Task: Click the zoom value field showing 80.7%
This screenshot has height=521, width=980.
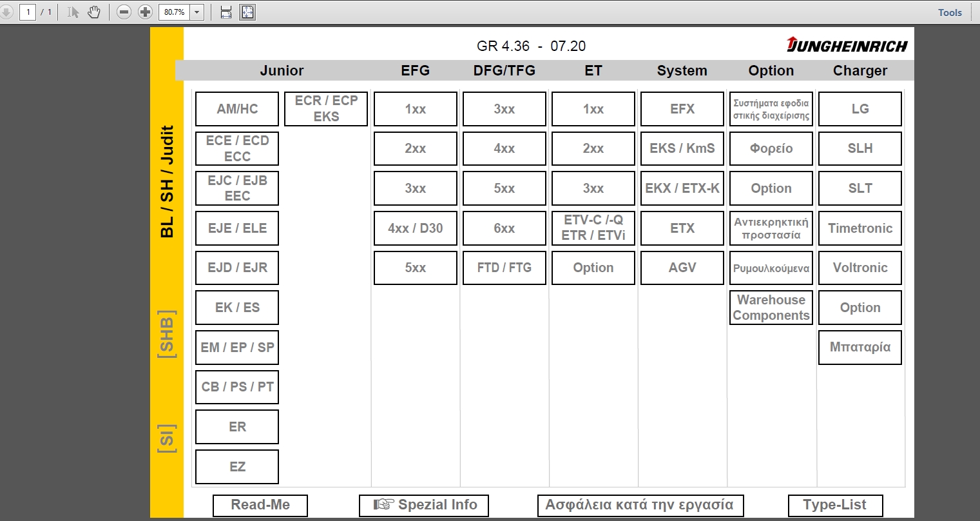Action: 174,12
